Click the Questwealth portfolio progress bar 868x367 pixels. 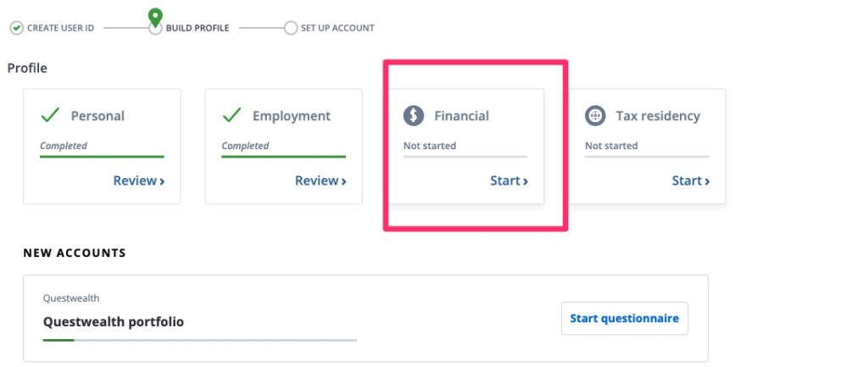(200, 340)
